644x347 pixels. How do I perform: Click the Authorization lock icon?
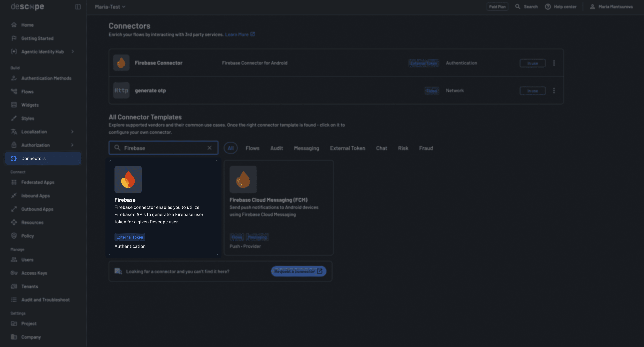pyautogui.click(x=14, y=145)
